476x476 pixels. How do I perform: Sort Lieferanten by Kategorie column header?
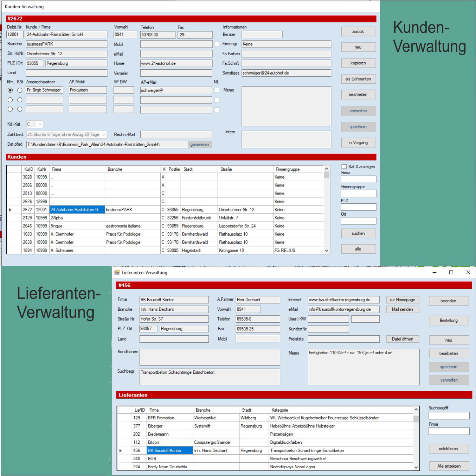pyautogui.click(x=280, y=410)
